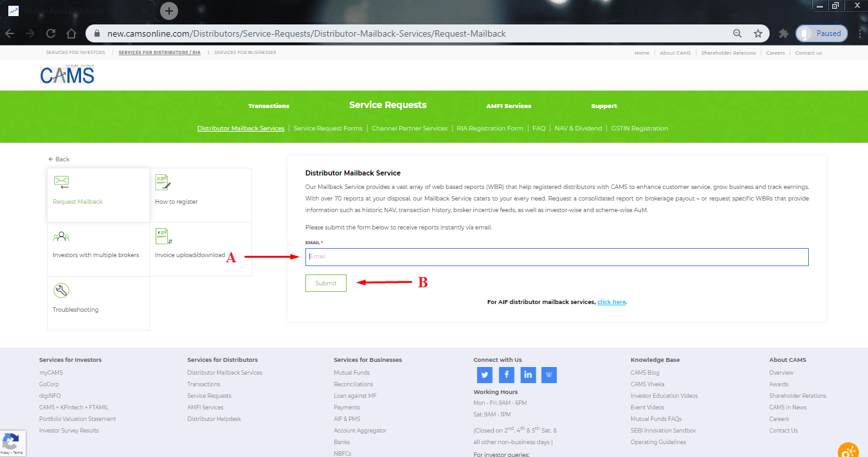The height and width of the screenshot is (457, 868).
Task: Open the Service Requests menu
Action: click(388, 105)
